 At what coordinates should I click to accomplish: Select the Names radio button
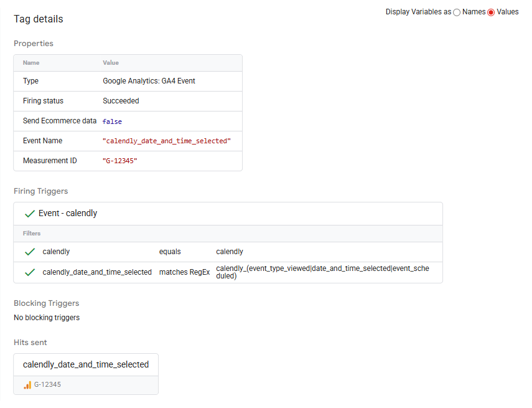[457, 12]
